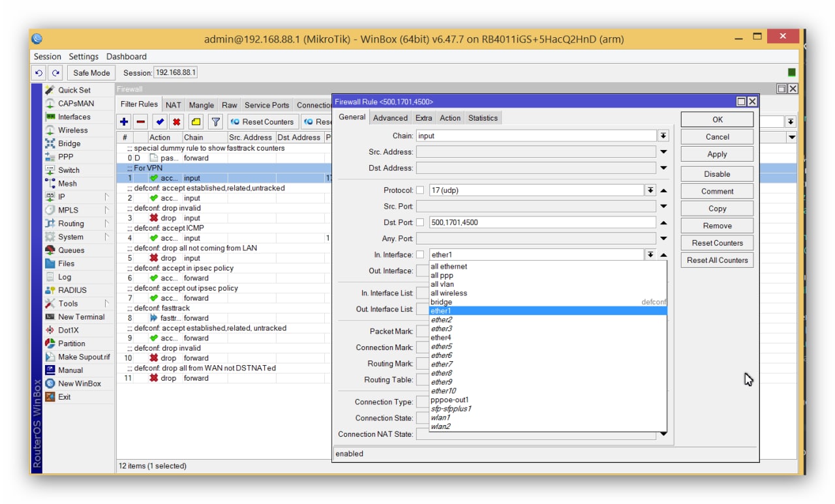This screenshot has height=504, width=835.
Task: Open Quick Set in the sidebar
Action: 74,90
